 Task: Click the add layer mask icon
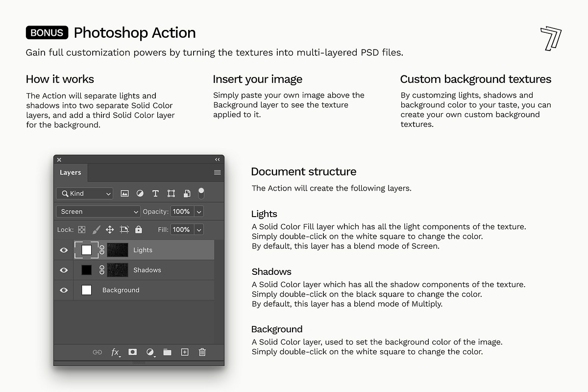(x=132, y=352)
